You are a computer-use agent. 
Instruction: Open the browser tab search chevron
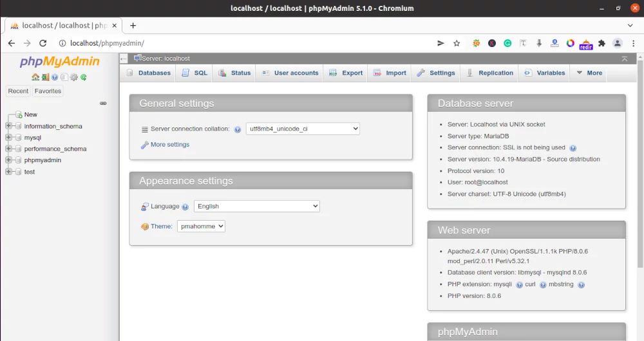(630, 26)
